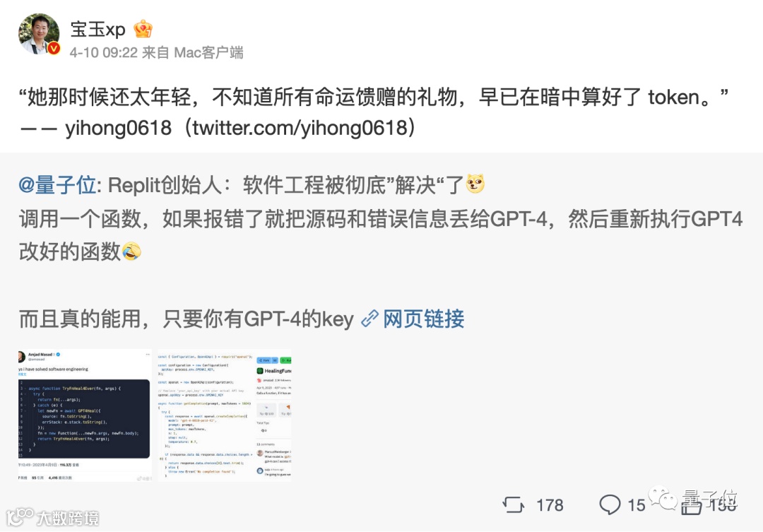
Task: Open the 网页链接 hyperlink
Action: coord(423,319)
